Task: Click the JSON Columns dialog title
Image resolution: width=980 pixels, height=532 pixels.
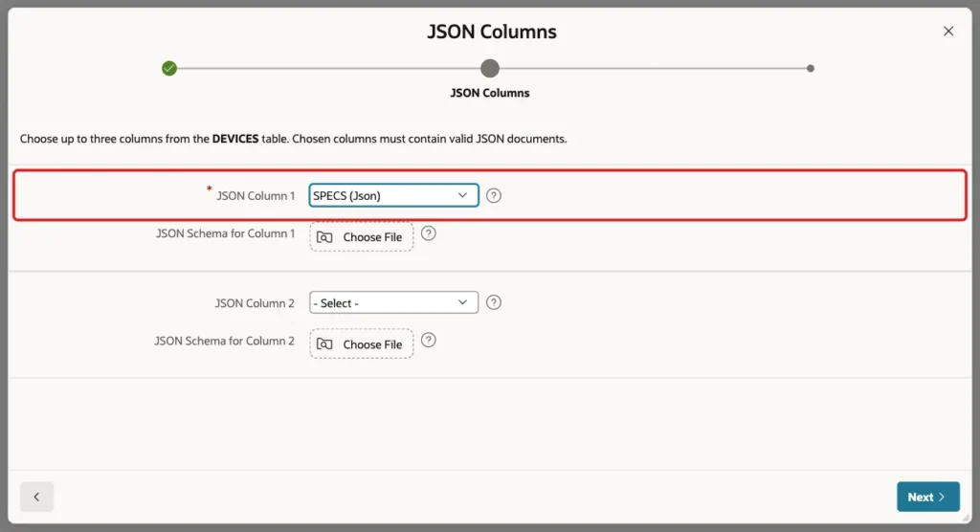Action: [x=492, y=32]
